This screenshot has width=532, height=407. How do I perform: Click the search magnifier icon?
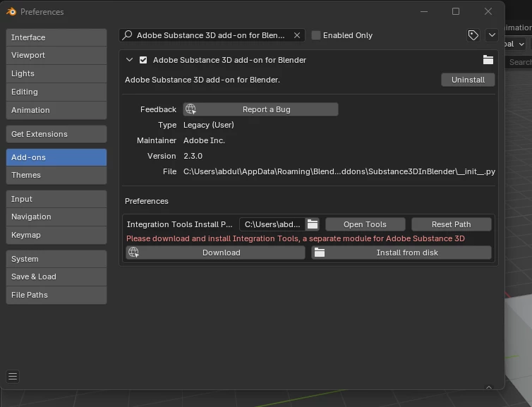[x=127, y=35]
